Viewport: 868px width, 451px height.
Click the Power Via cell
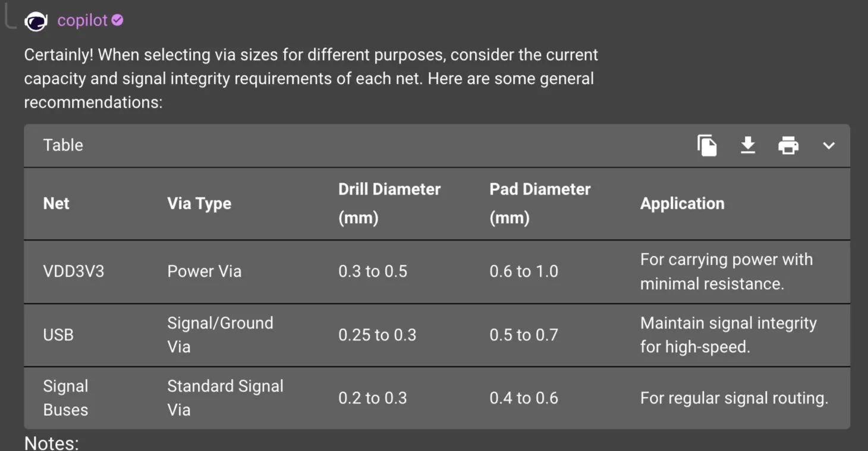[204, 272]
